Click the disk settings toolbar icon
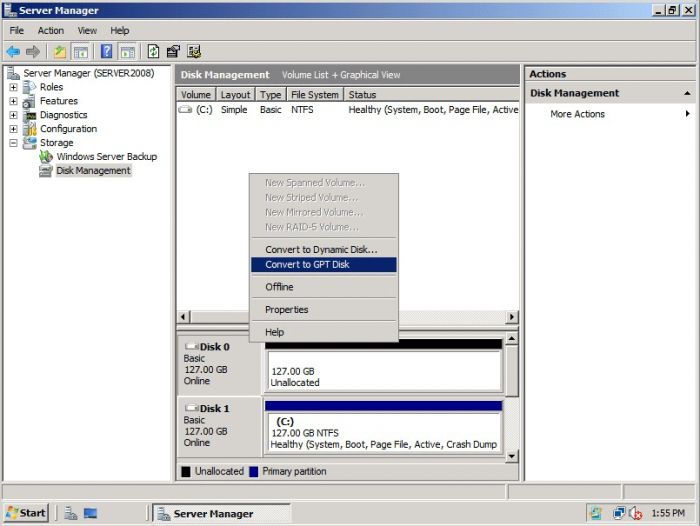The image size is (700, 526). (194, 52)
